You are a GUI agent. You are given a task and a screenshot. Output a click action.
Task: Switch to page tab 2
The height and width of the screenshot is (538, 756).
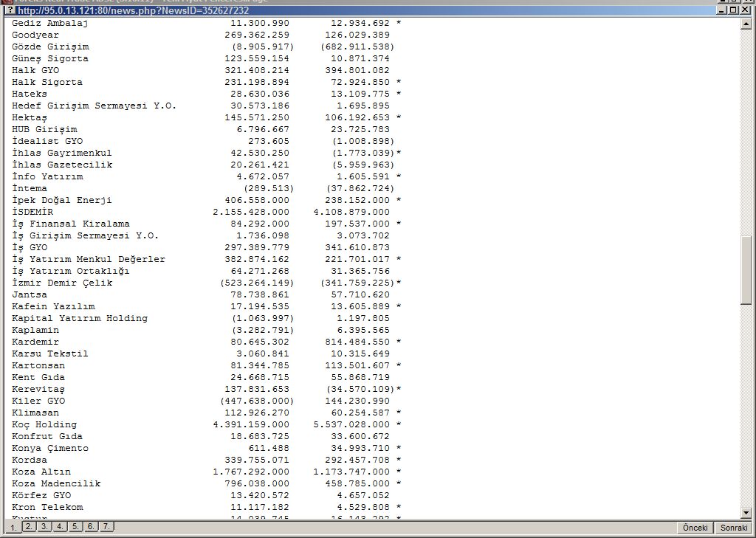click(30, 526)
